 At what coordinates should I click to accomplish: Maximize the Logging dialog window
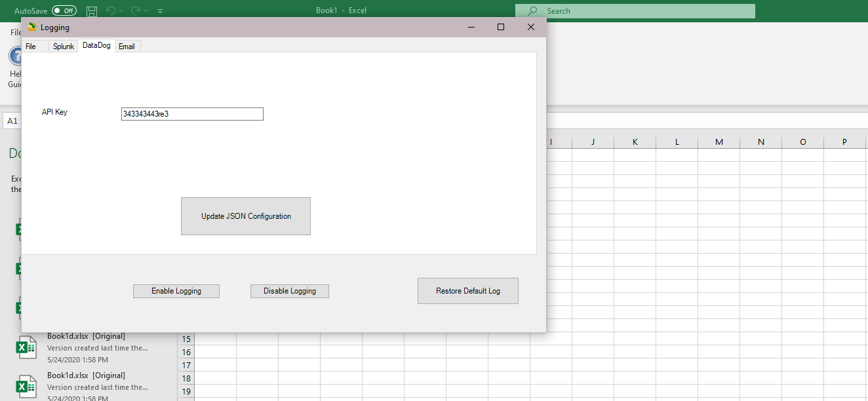(x=501, y=27)
